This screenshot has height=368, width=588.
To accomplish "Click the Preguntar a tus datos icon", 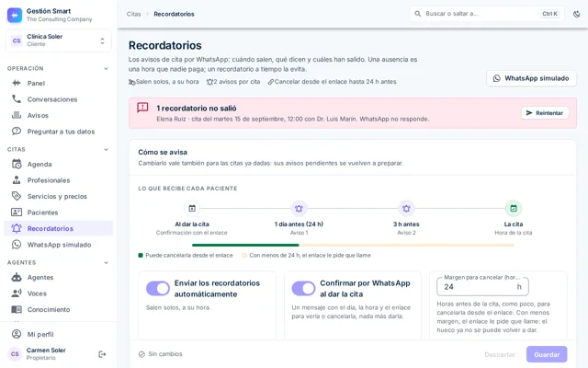I will tap(17, 131).
